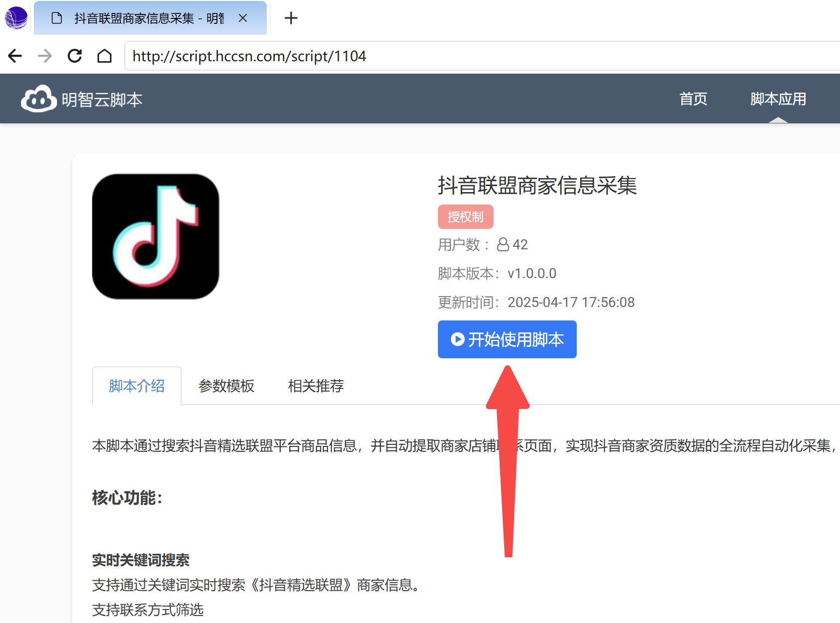Screen dimensions: 840x623
Task: Switch to the 脚本介绍 tab
Action: pyautogui.click(x=137, y=386)
